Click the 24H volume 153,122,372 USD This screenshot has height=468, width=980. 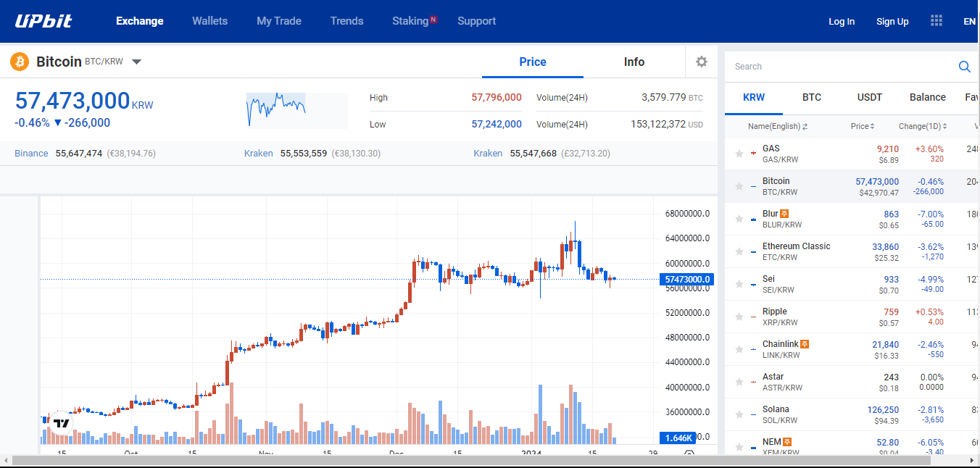667,124
